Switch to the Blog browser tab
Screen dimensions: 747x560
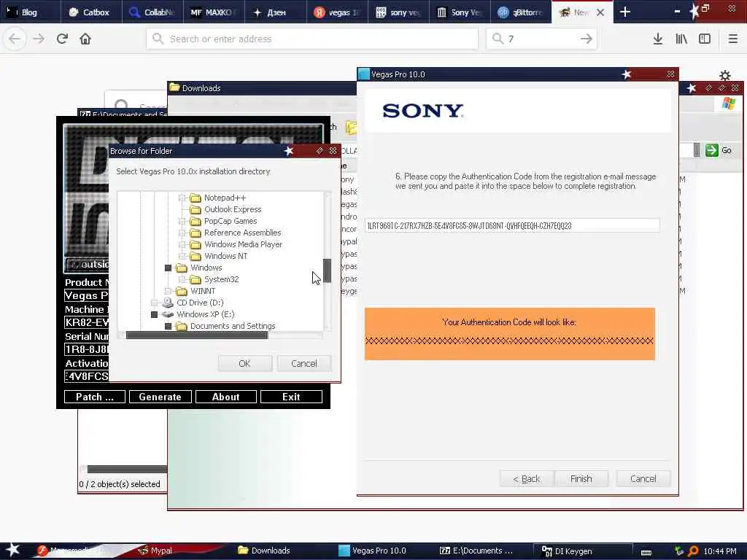(29, 12)
